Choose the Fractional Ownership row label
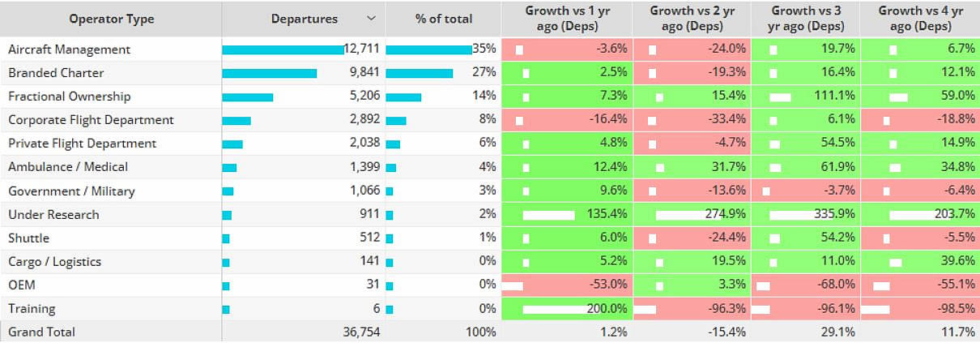The width and height of the screenshot is (980, 343). (69, 96)
